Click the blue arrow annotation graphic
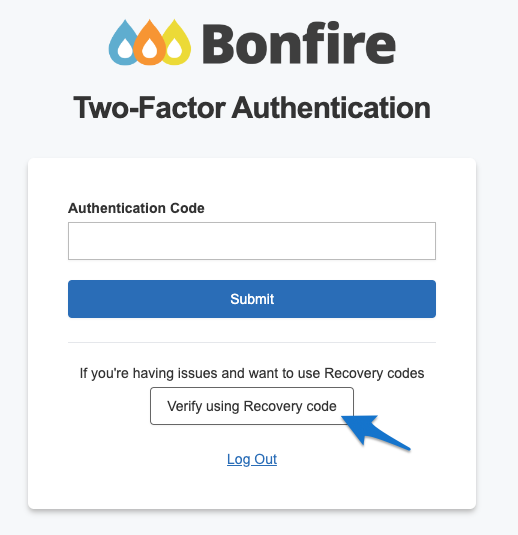 pyautogui.click(x=375, y=431)
